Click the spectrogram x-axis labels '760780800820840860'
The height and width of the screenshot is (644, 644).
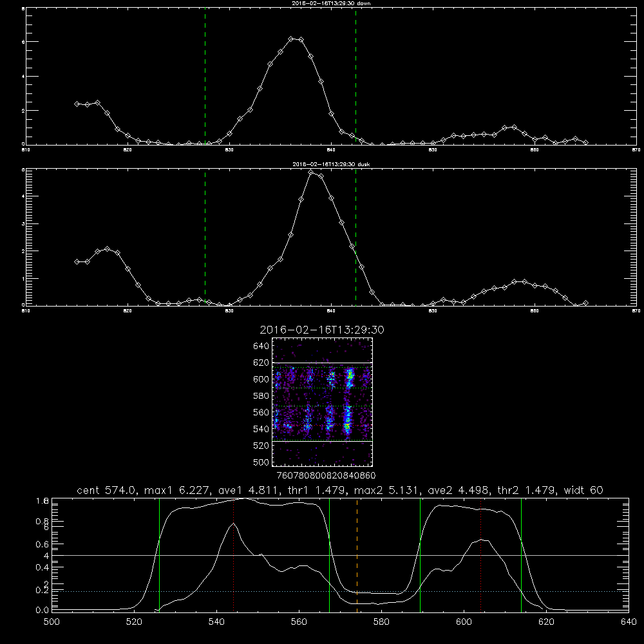327,476
